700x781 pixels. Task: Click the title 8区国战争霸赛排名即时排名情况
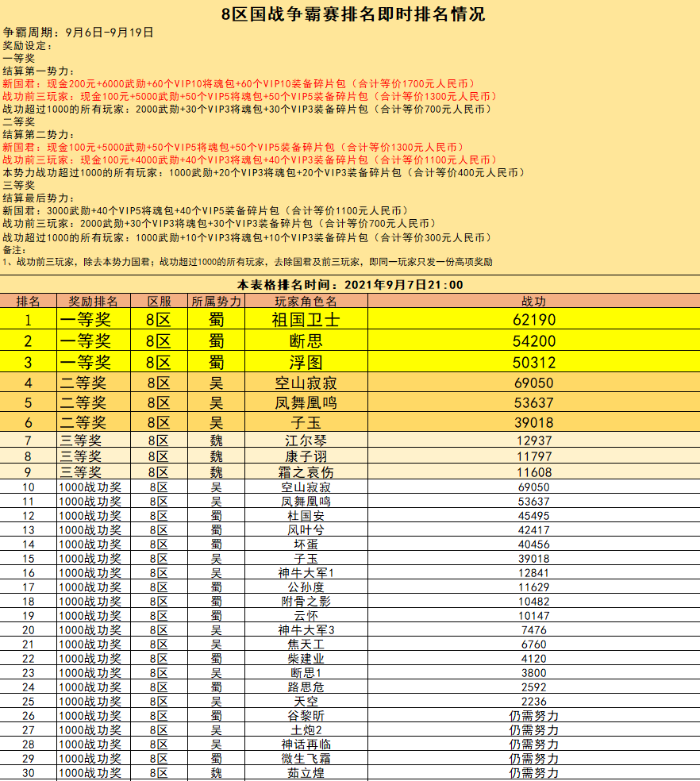(352, 14)
